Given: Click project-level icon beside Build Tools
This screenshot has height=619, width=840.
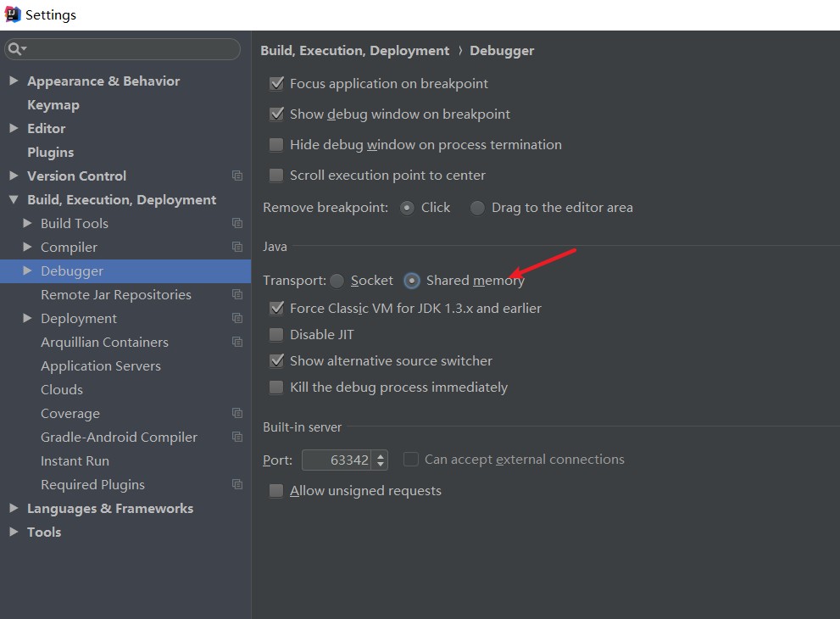Looking at the screenshot, I should point(237,223).
